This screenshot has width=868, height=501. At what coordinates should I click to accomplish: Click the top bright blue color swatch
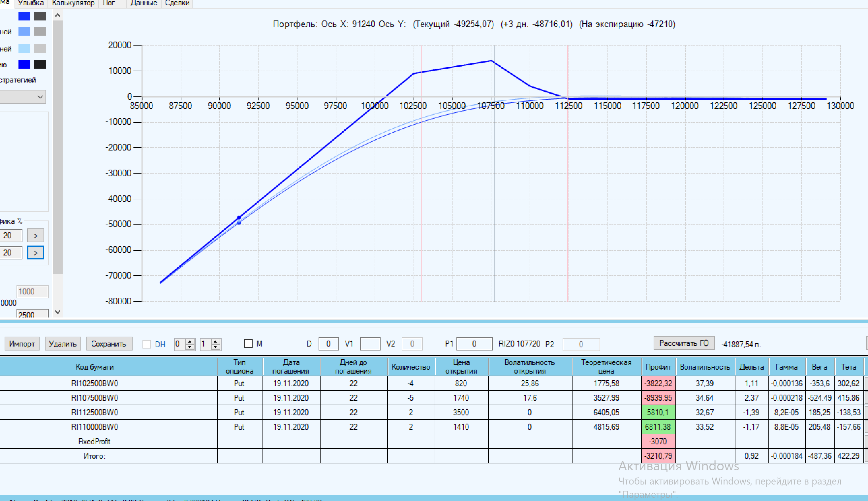(x=24, y=16)
